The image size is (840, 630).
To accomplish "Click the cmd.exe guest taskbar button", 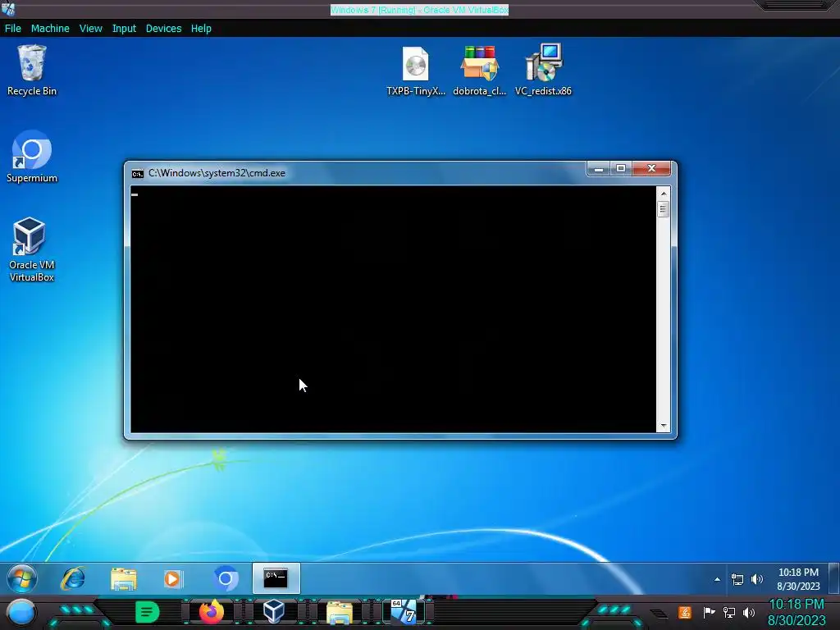I will pyautogui.click(x=276, y=578).
